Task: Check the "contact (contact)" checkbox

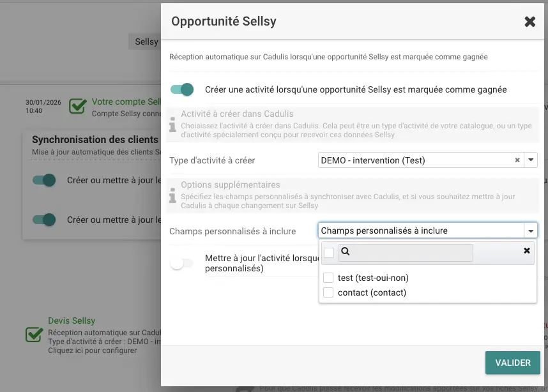Action: point(328,292)
